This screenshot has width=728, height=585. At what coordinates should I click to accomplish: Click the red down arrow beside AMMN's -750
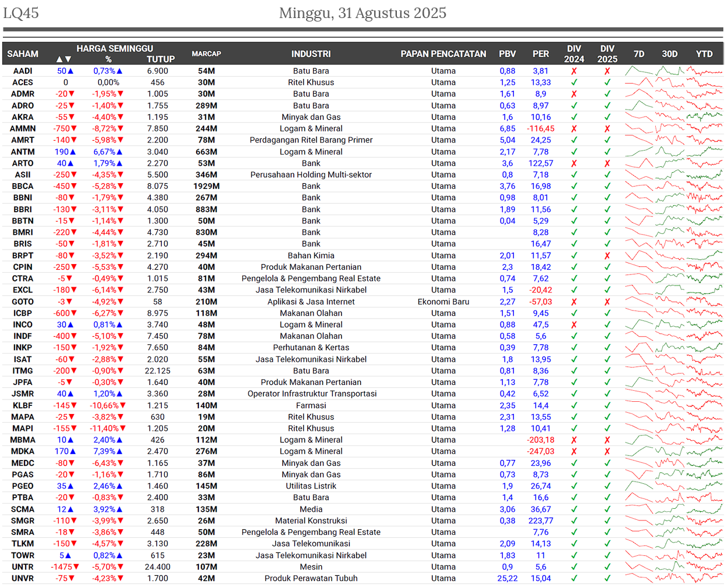pyautogui.click(x=74, y=129)
